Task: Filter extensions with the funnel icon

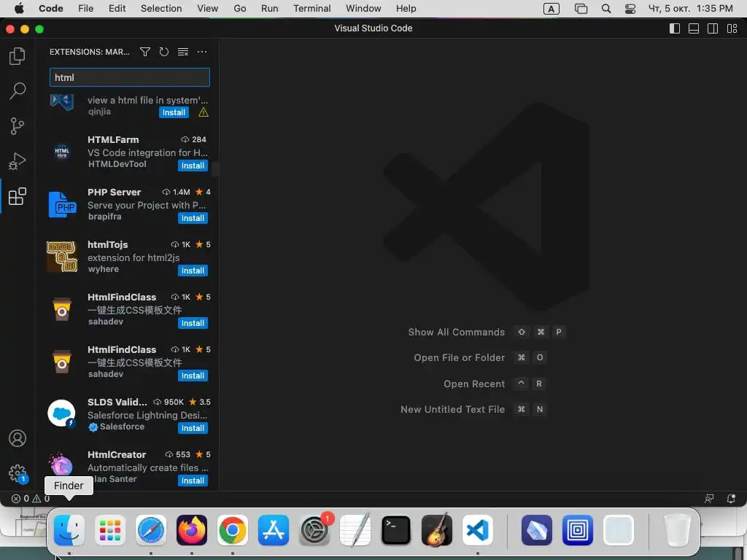Action: 145,52
